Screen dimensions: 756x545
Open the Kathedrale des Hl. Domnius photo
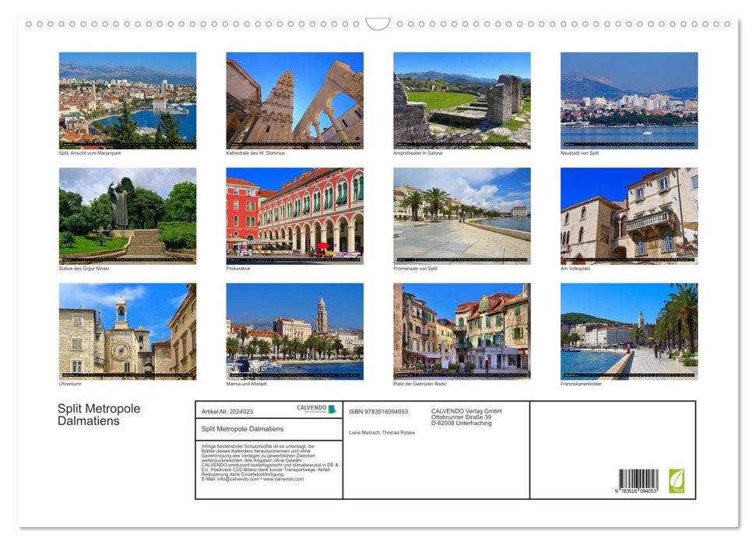294,100
